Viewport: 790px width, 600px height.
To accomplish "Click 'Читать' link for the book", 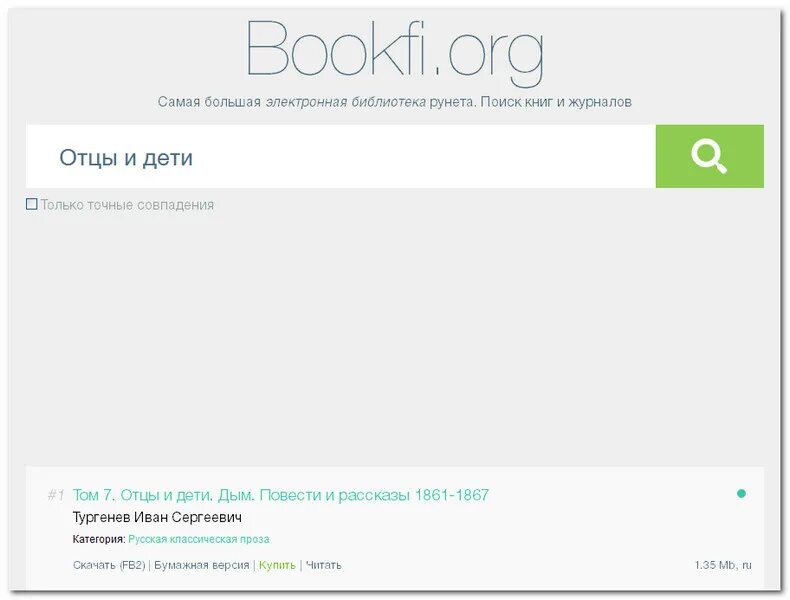I will (x=323, y=565).
